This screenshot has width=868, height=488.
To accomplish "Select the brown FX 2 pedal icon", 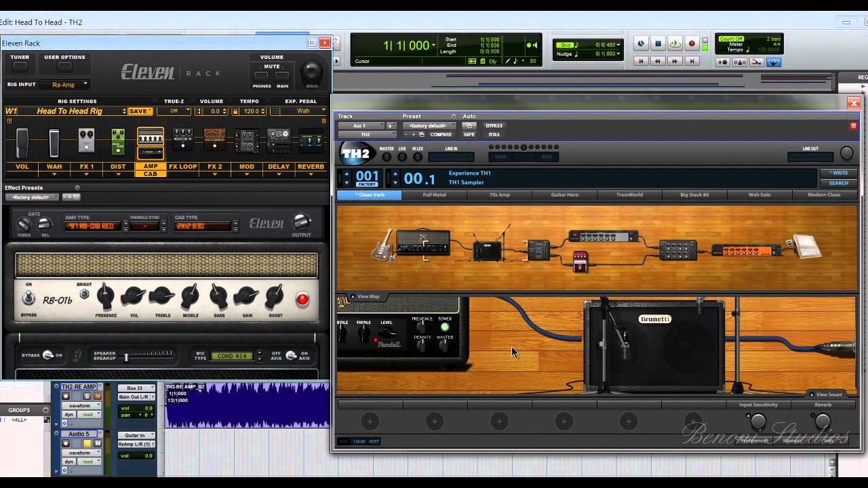I will point(215,138).
